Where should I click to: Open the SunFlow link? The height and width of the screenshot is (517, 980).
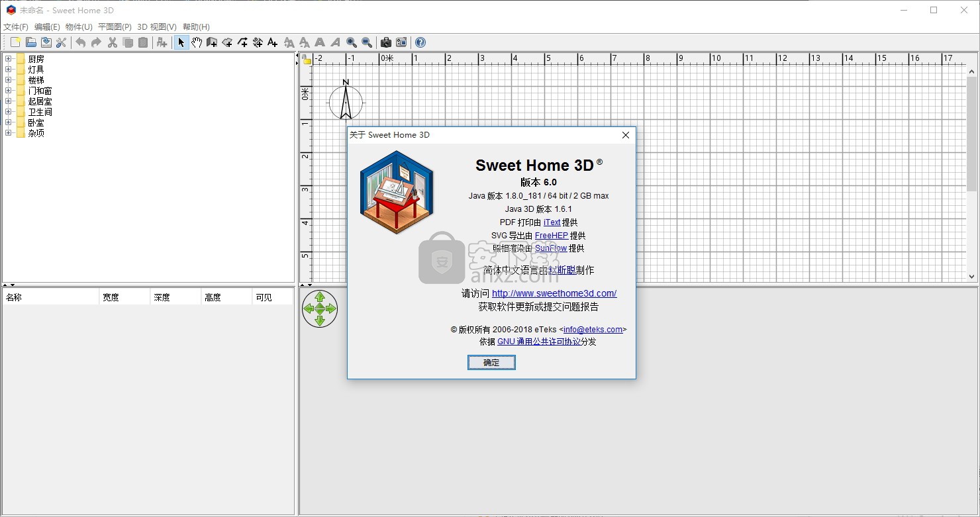(x=551, y=248)
